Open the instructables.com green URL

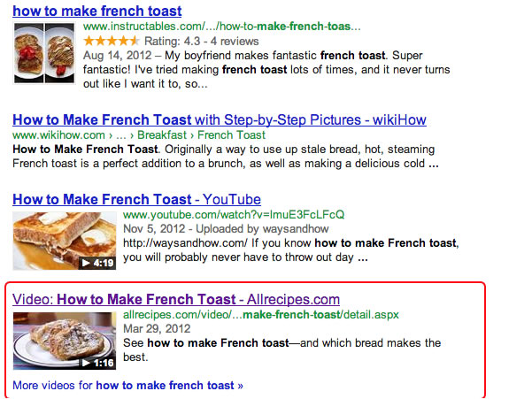(x=222, y=27)
